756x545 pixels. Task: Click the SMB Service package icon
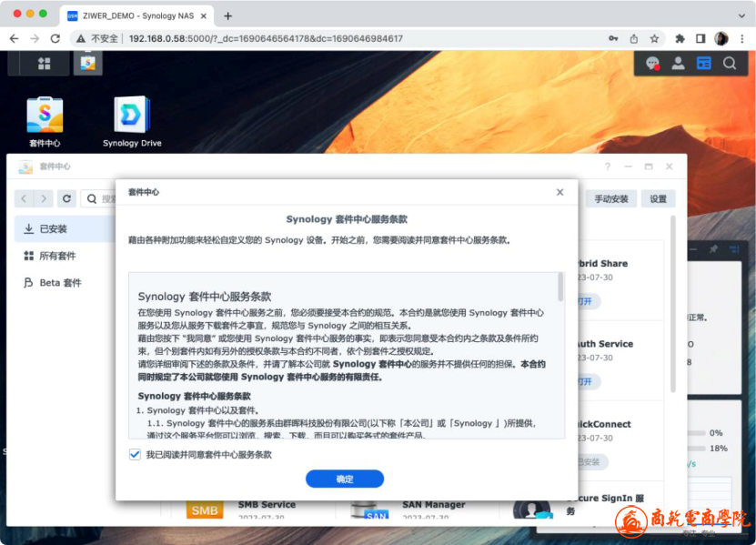click(x=205, y=510)
